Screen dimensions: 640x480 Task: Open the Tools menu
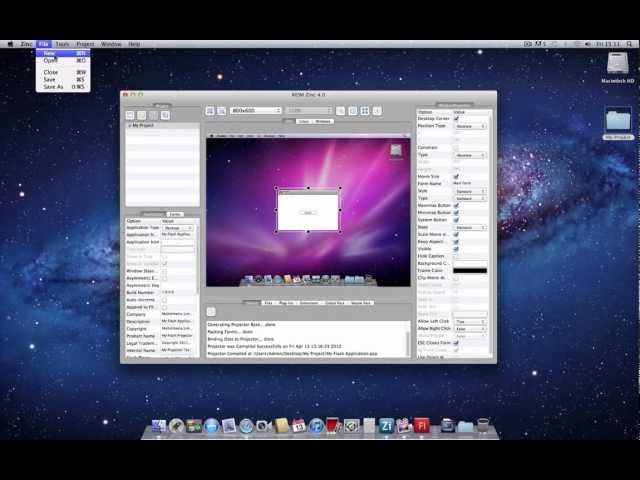(x=62, y=44)
